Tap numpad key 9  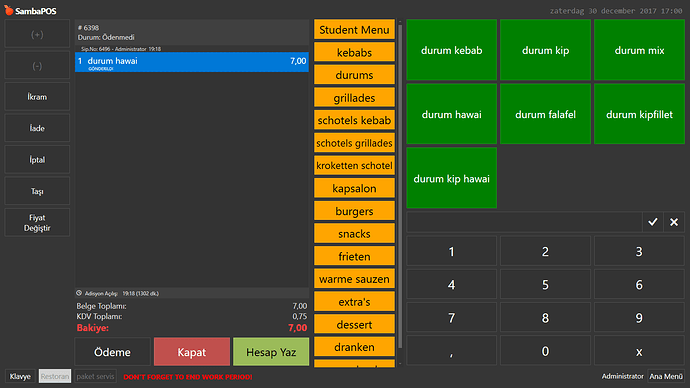pos(639,318)
